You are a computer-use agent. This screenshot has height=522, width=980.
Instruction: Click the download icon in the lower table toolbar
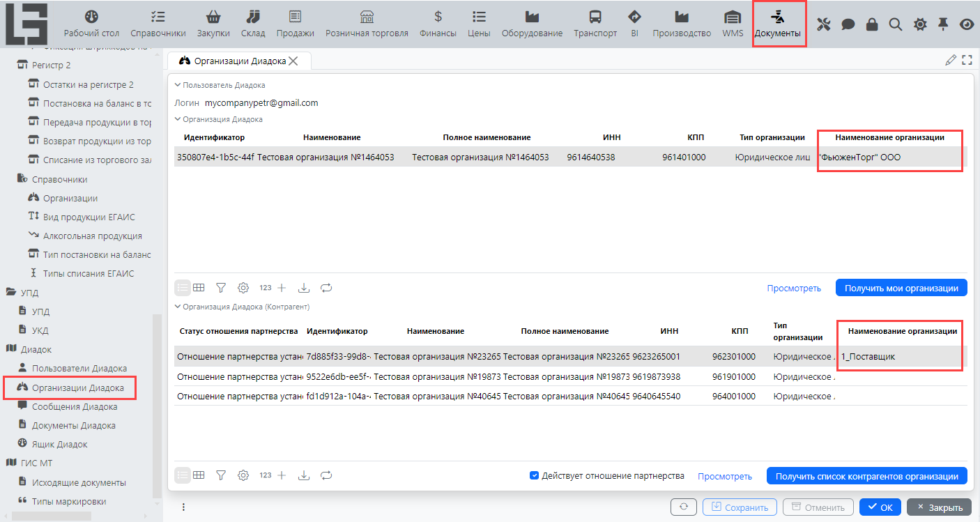303,475
